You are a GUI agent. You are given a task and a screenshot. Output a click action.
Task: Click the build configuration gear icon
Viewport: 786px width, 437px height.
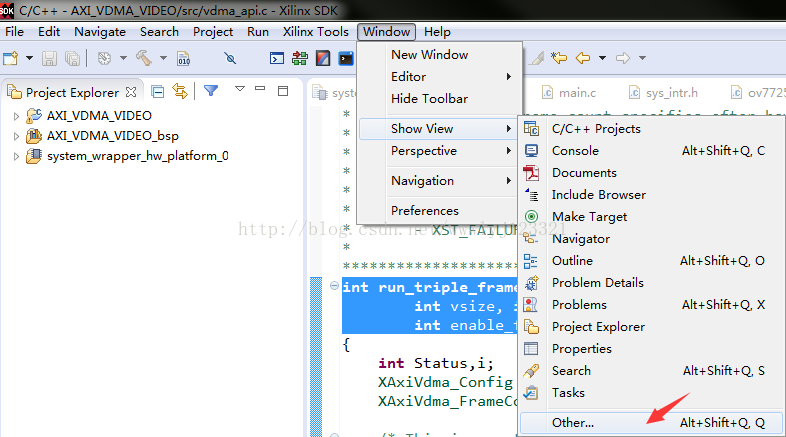pos(104,59)
